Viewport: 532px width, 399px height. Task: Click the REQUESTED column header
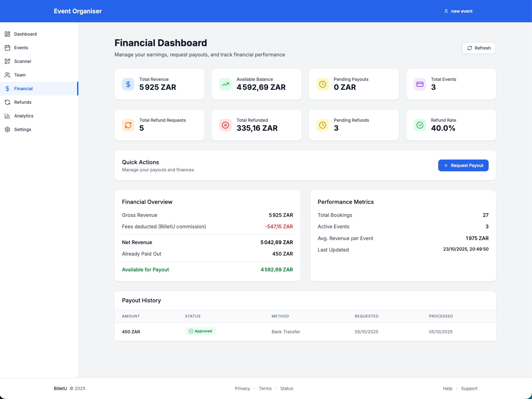point(367,316)
